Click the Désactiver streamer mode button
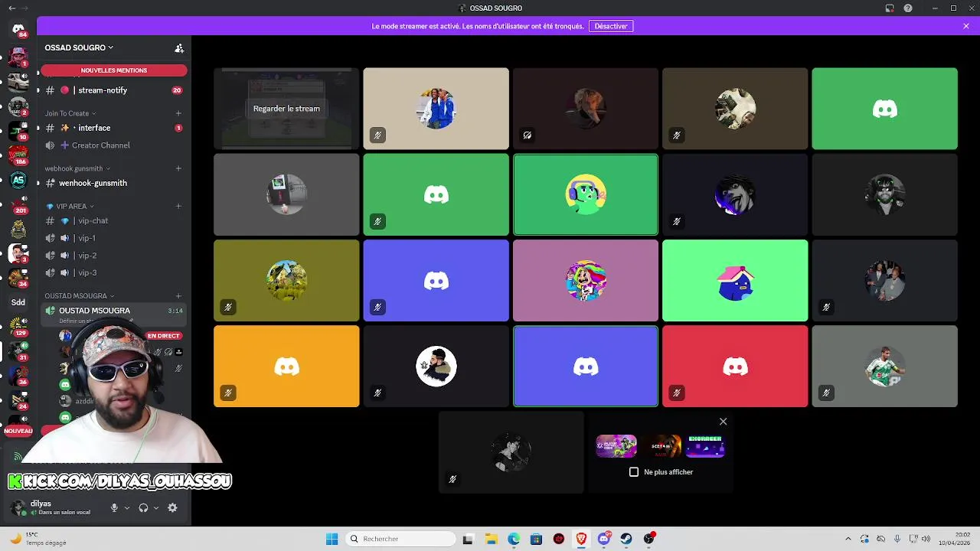The image size is (980, 551). click(x=611, y=26)
